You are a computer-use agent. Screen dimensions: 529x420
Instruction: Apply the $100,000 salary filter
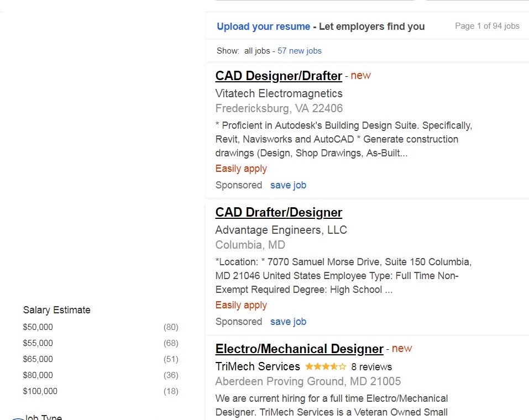point(40,391)
